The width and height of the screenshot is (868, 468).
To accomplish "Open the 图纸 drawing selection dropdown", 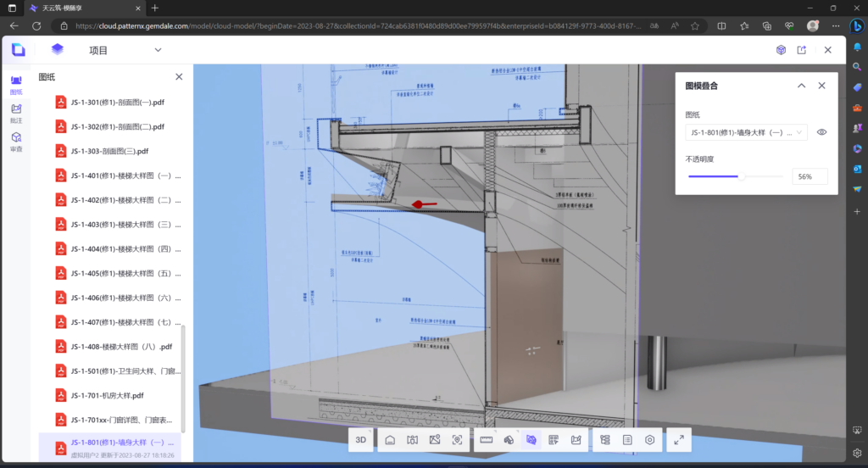I will [x=746, y=132].
